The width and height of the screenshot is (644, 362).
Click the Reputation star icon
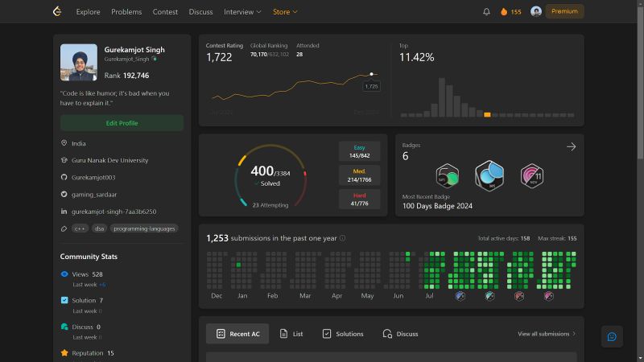pos(64,352)
